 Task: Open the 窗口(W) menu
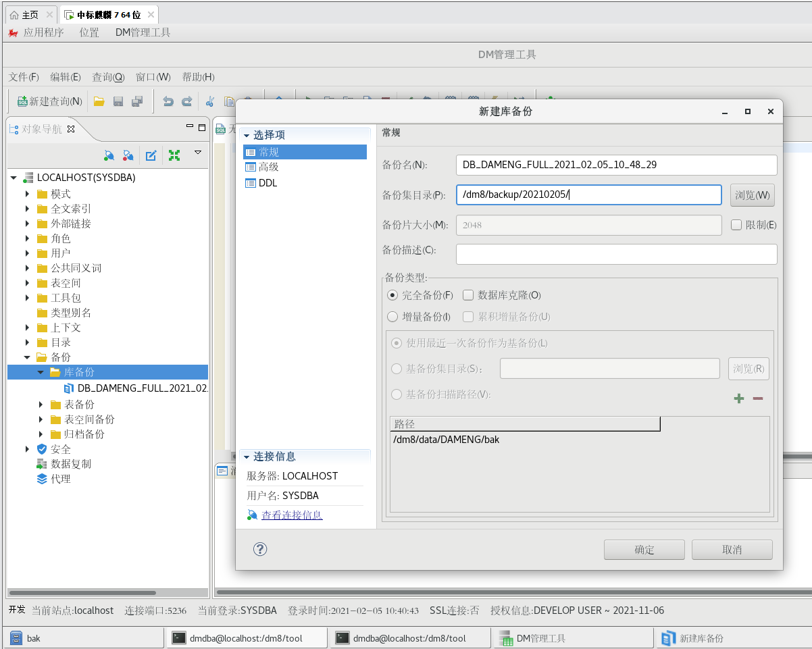click(153, 77)
